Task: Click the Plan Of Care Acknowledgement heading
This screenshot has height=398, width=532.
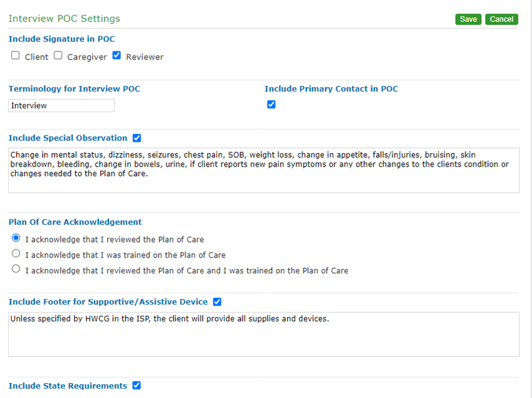Action: 75,222
